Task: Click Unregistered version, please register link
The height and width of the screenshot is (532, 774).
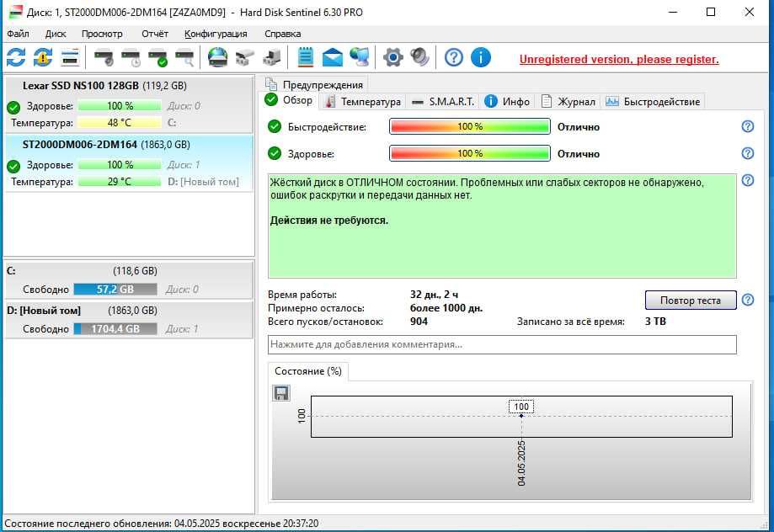Action: tap(619, 59)
